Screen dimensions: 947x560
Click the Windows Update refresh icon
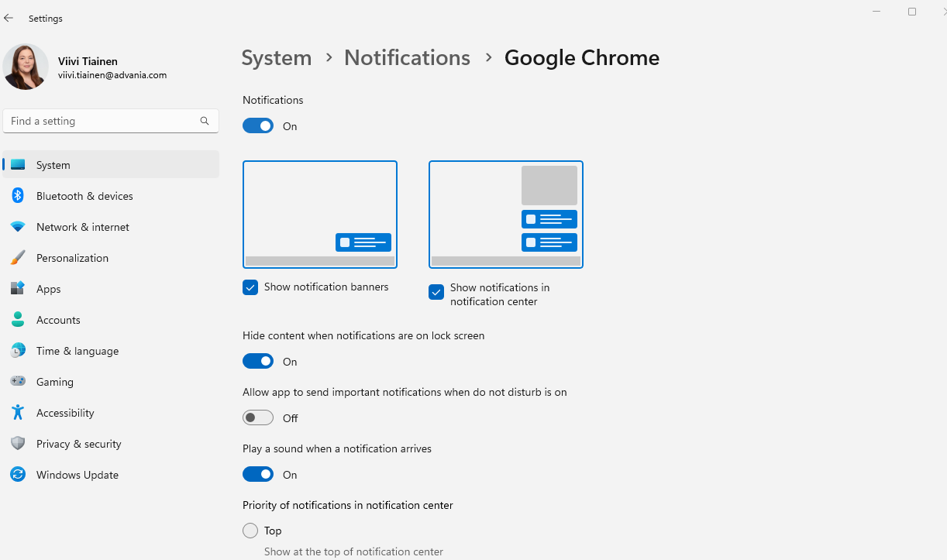18,475
